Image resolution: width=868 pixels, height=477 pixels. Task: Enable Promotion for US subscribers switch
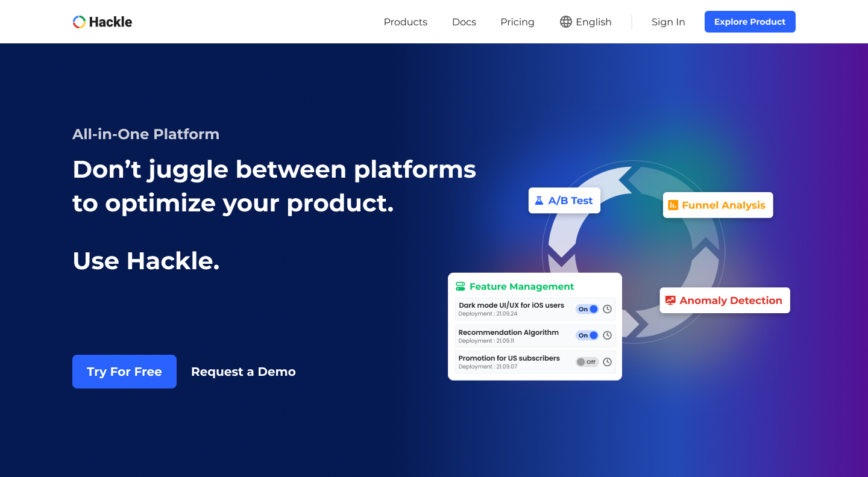click(x=587, y=362)
